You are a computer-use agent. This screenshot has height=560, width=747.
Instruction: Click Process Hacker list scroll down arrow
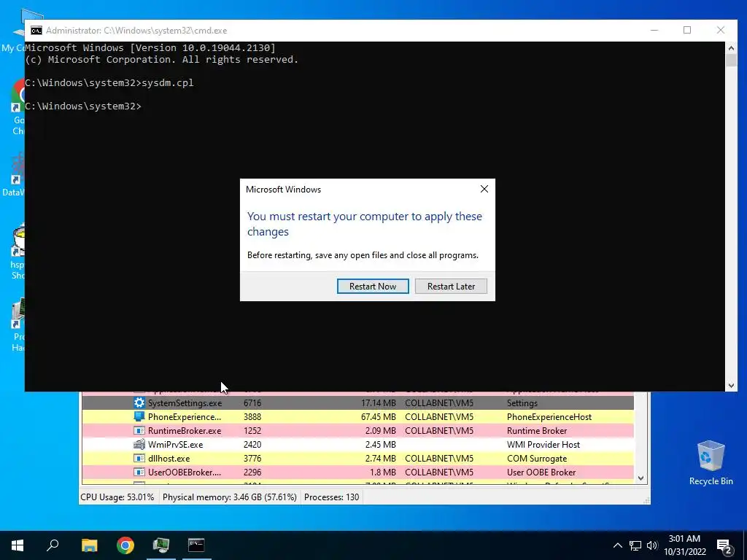click(x=640, y=478)
